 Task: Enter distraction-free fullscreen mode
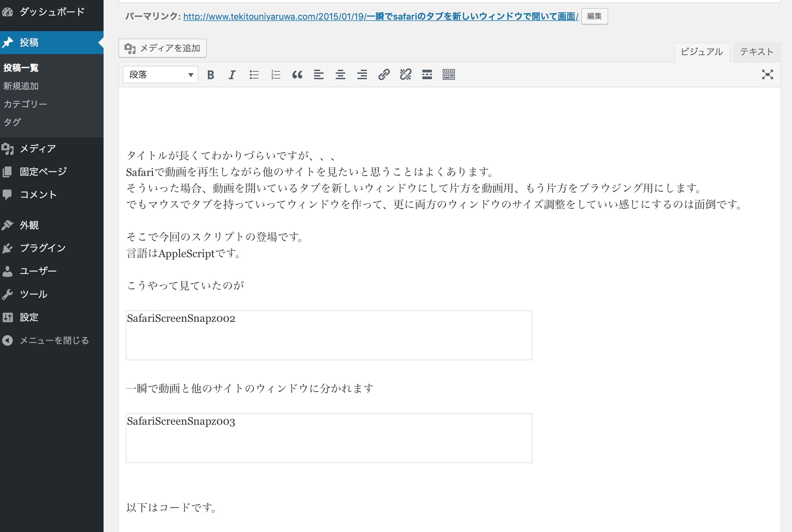point(767,75)
